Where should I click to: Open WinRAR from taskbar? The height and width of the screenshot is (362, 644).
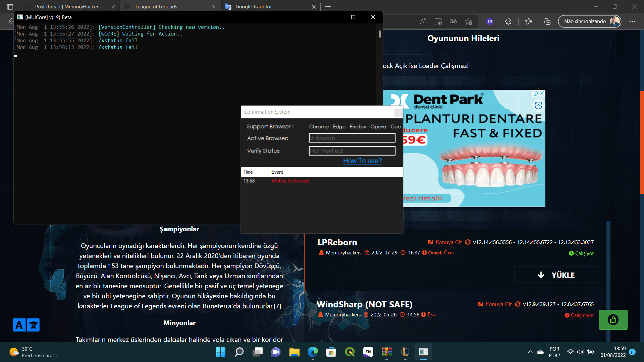[x=386, y=352]
